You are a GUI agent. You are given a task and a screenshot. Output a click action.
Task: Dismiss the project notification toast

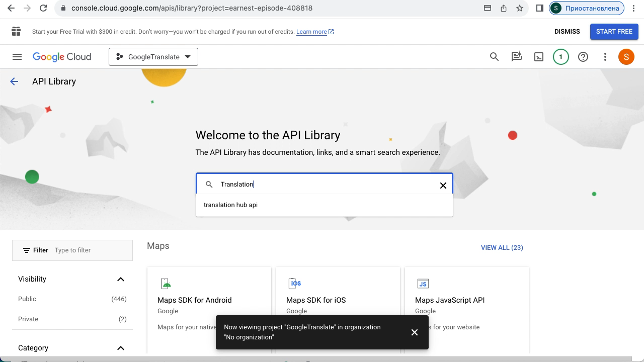coord(414,332)
